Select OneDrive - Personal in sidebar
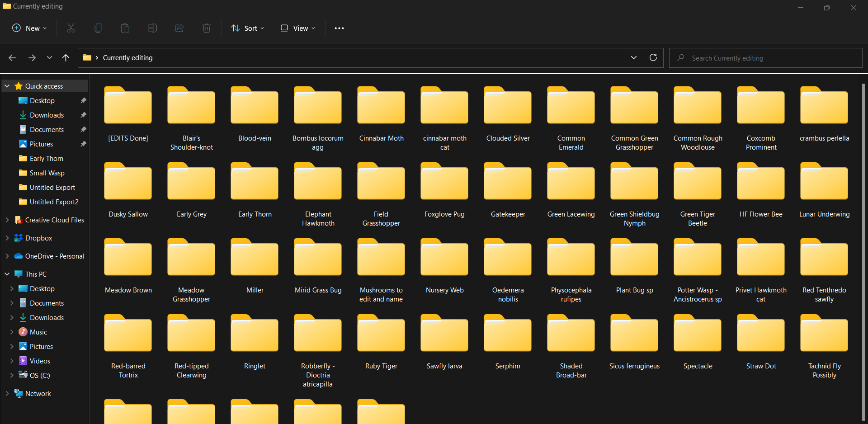 click(x=55, y=256)
